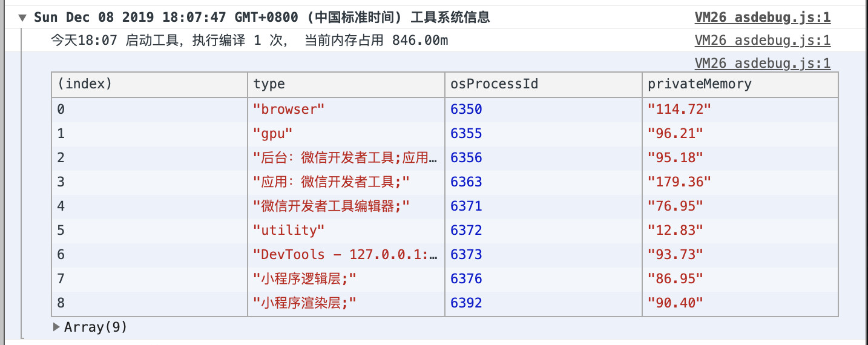Collapse the 工具系统信息 log group triangle
Screen dimensions: 868x345
[22, 18]
